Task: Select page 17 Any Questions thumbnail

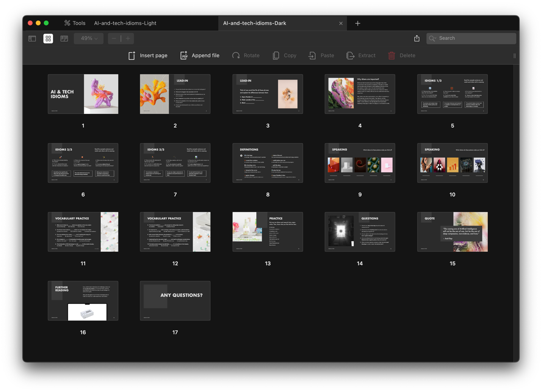Action: coord(175,301)
